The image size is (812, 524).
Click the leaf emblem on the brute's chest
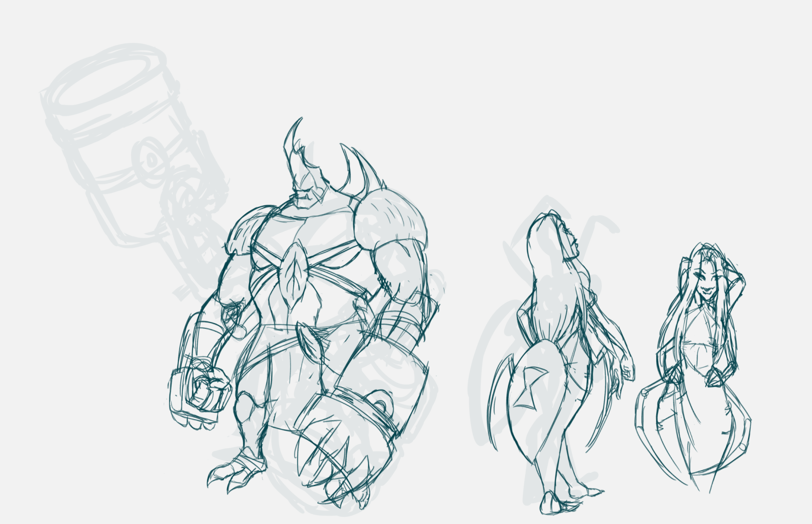(x=295, y=272)
